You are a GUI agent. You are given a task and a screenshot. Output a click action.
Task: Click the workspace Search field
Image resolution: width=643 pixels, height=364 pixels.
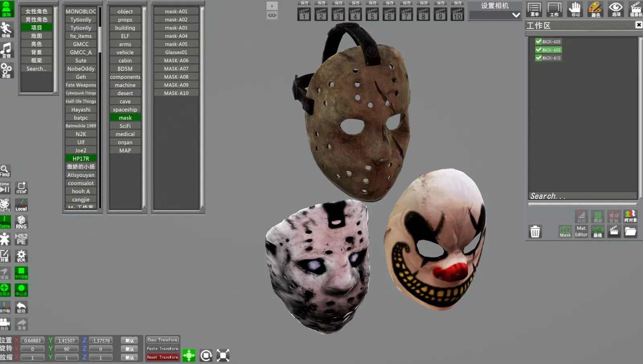[x=583, y=196]
